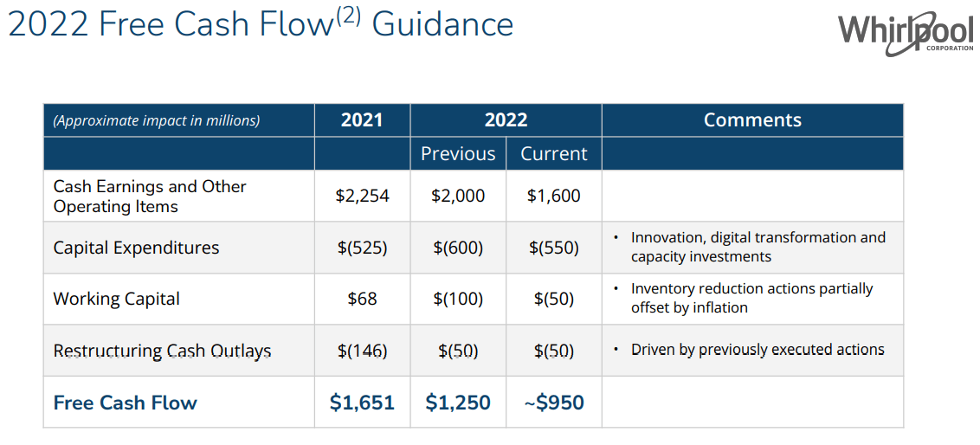
Task: Click the slide title "2022 Free Cash Flow Guidance"
Action: (260, 25)
